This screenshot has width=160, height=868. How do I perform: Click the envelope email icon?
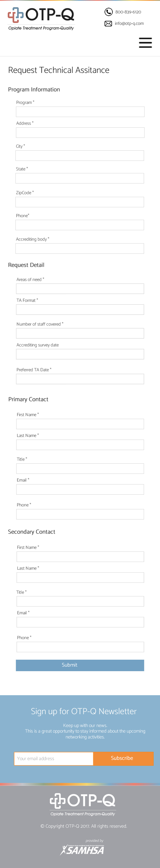click(x=108, y=24)
